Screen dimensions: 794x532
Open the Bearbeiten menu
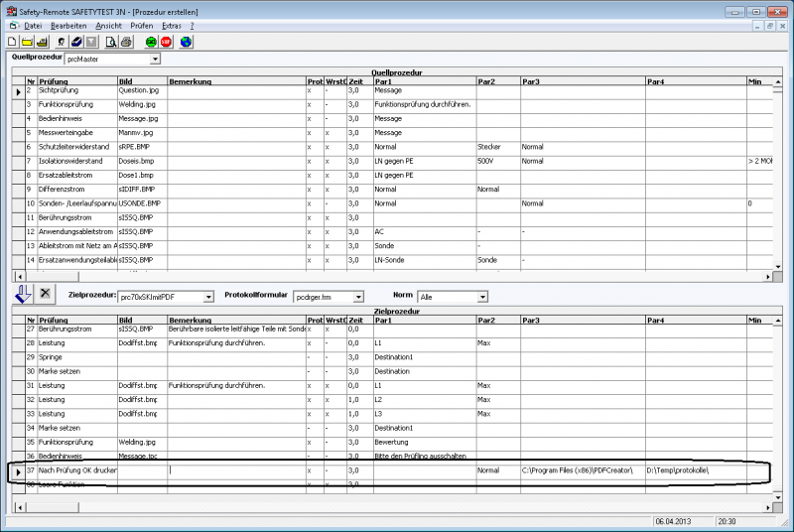68,26
